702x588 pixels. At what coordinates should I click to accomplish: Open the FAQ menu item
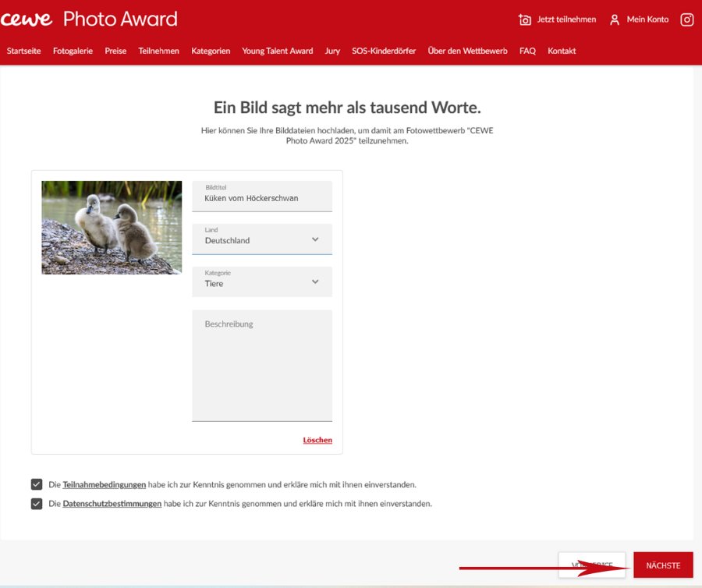tap(527, 51)
